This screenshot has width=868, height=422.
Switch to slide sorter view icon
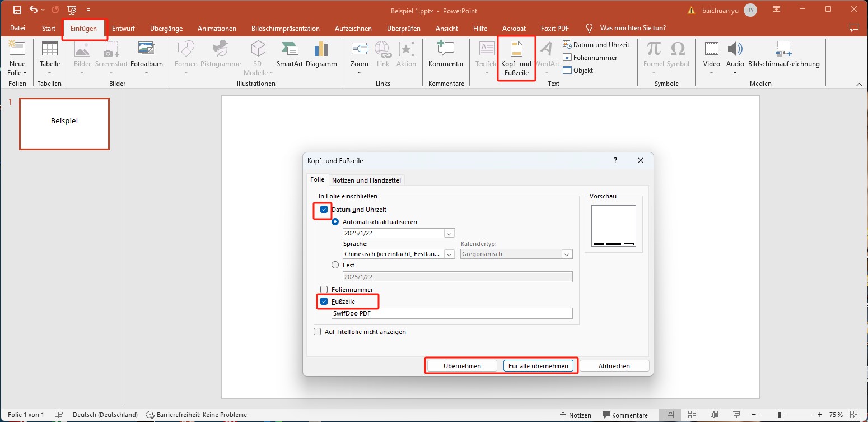[692, 415]
